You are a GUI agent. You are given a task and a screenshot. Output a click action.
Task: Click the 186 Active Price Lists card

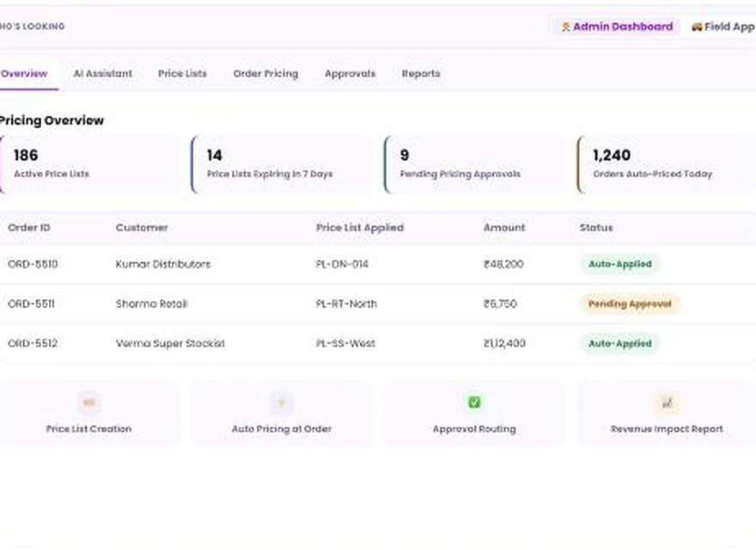(88, 164)
